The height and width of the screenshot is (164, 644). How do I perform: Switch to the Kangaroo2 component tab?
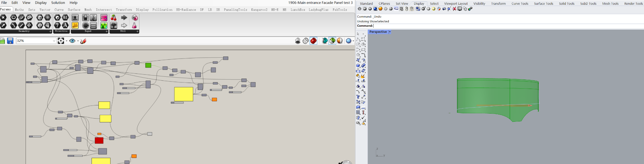click(x=259, y=10)
